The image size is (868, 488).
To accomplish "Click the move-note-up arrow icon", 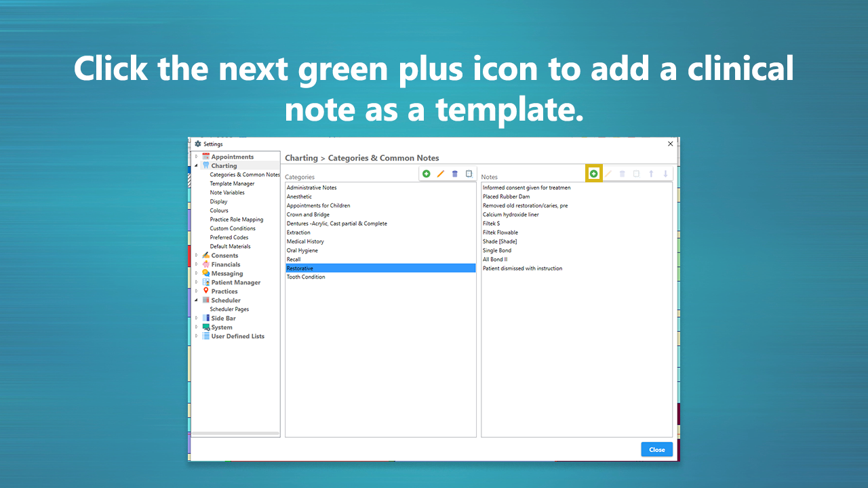I will (650, 174).
